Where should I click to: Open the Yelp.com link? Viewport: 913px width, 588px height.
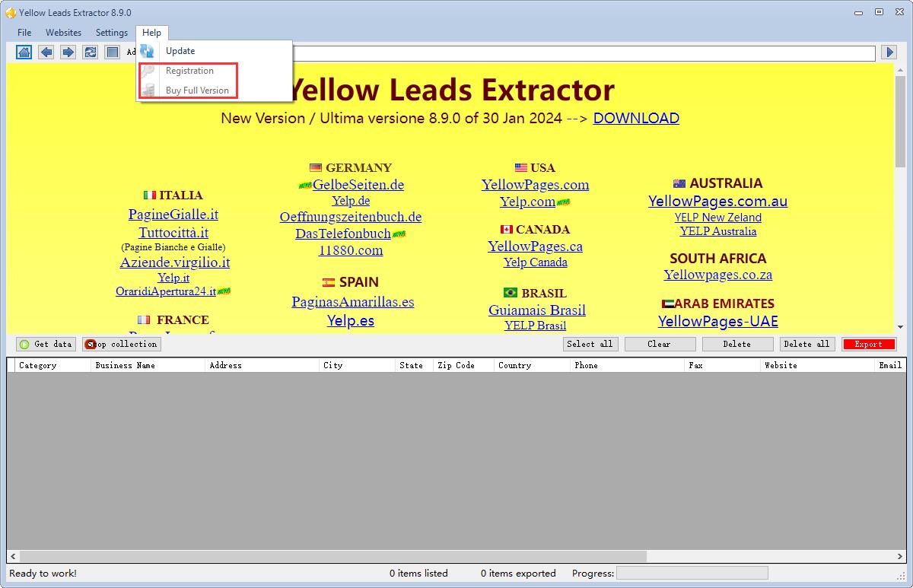527,202
